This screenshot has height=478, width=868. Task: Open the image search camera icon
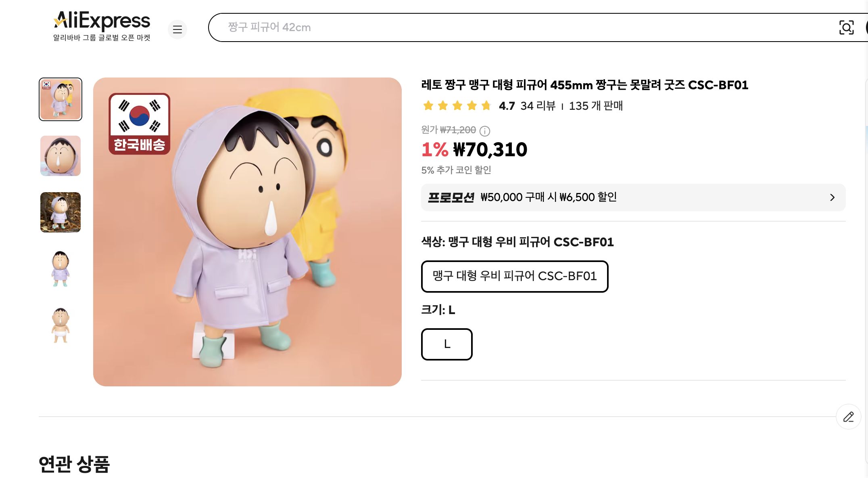[x=847, y=27]
